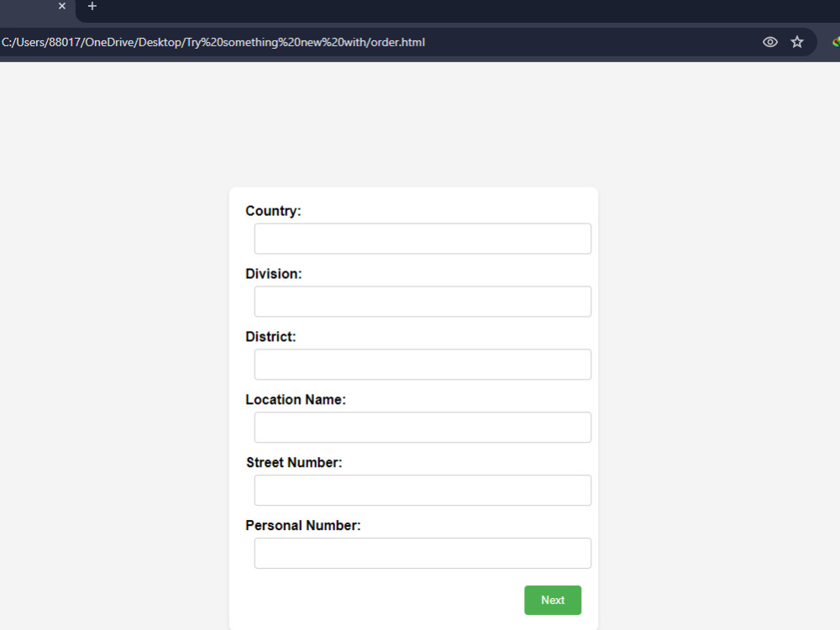Focus the Country input field
The width and height of the screenshot is (840, 630).
point(423,239)
